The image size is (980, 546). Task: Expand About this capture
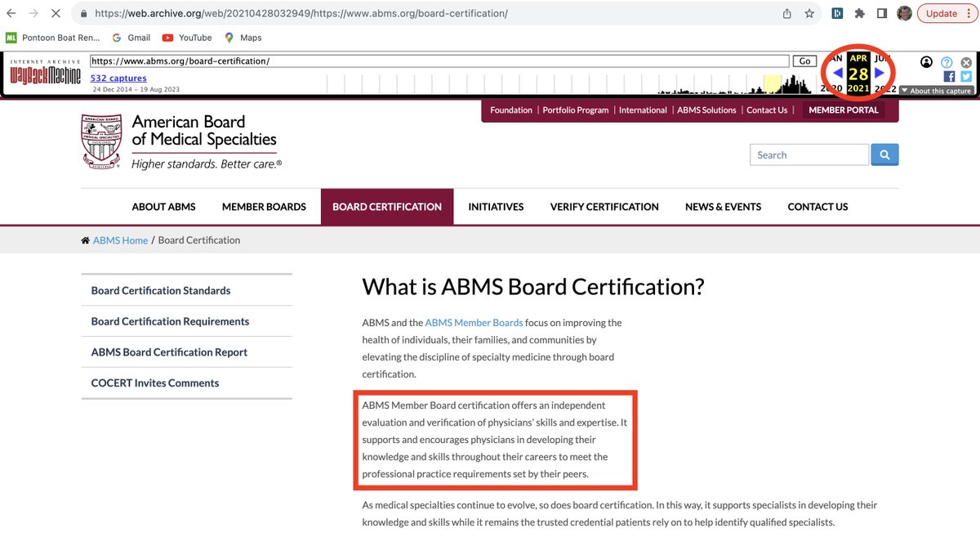point(936,91)
